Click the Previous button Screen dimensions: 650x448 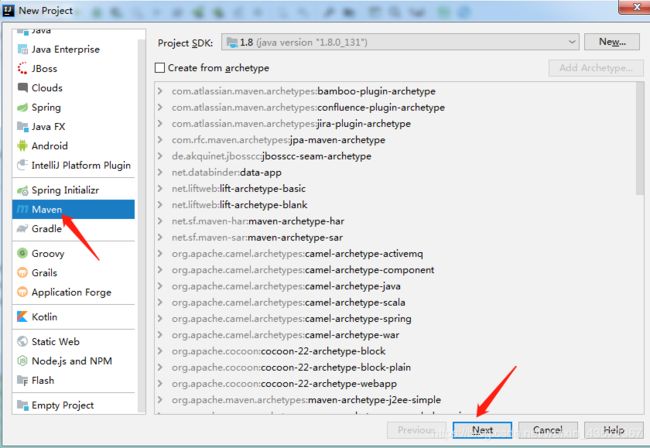tap(416, 430)
